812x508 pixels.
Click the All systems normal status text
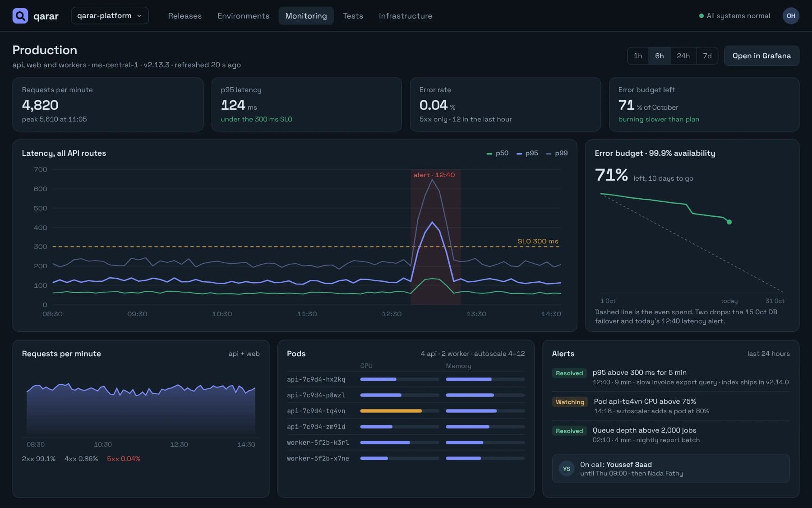[738, 16]
